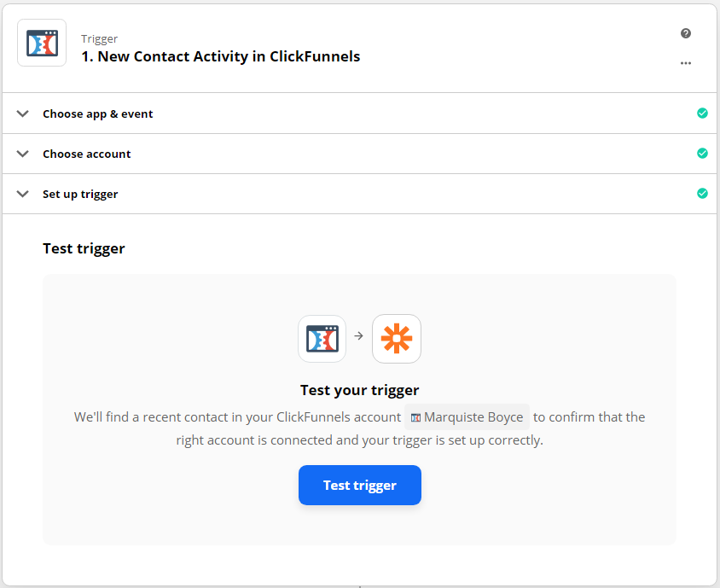Click green checkmark for Choose account
This screenshot has width=720, height=588.
(702, 154)
